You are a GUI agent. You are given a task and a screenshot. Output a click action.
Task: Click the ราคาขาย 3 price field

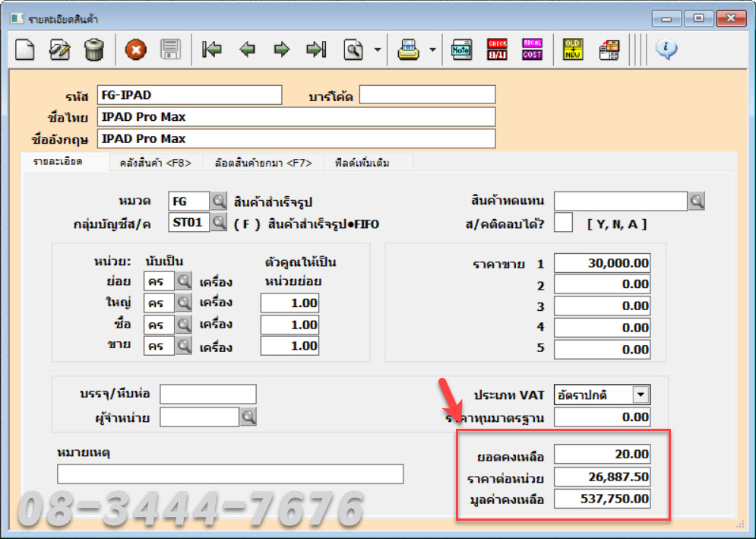pyautogui.click(x=602, y=306)
